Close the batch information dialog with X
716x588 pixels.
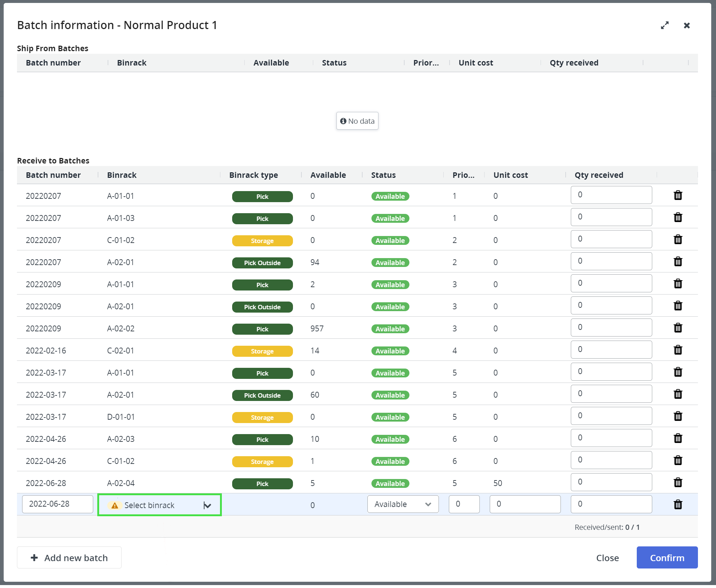(x=687, y=25)
